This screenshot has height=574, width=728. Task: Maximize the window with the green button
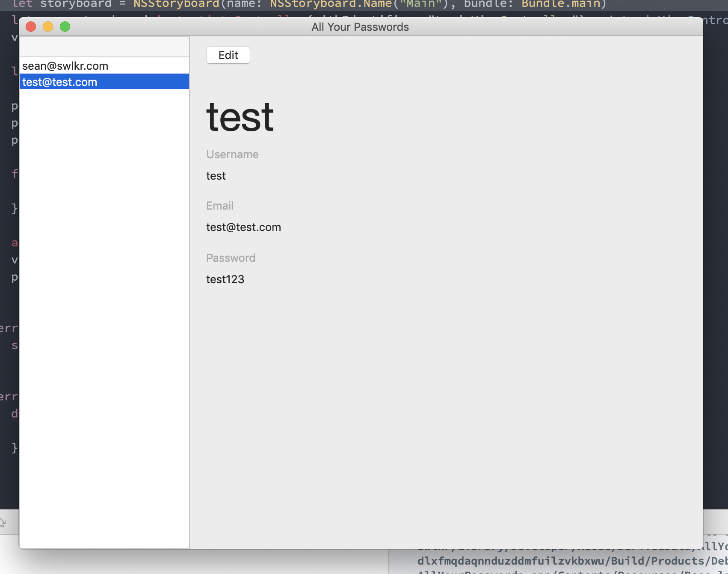(65, 27)
